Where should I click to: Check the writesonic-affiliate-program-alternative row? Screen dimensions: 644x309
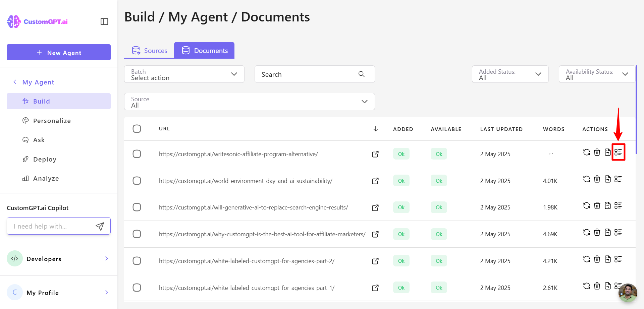click(x=137, y=154)
